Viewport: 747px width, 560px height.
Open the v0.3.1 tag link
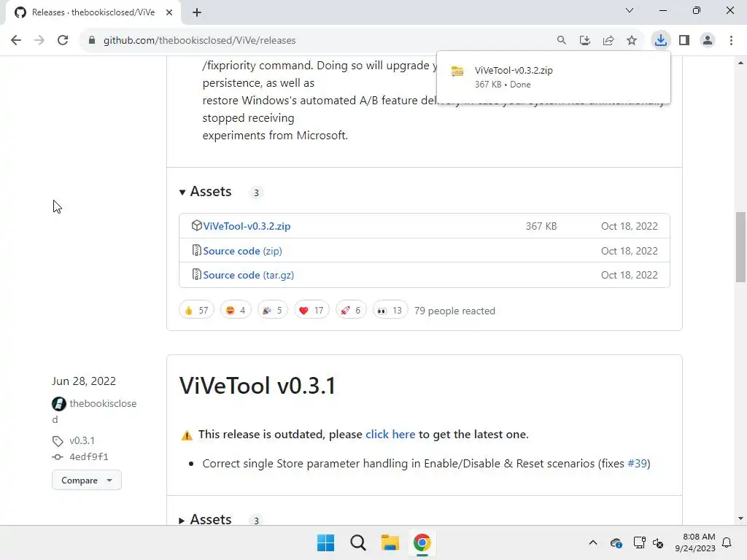pos(82,440)
